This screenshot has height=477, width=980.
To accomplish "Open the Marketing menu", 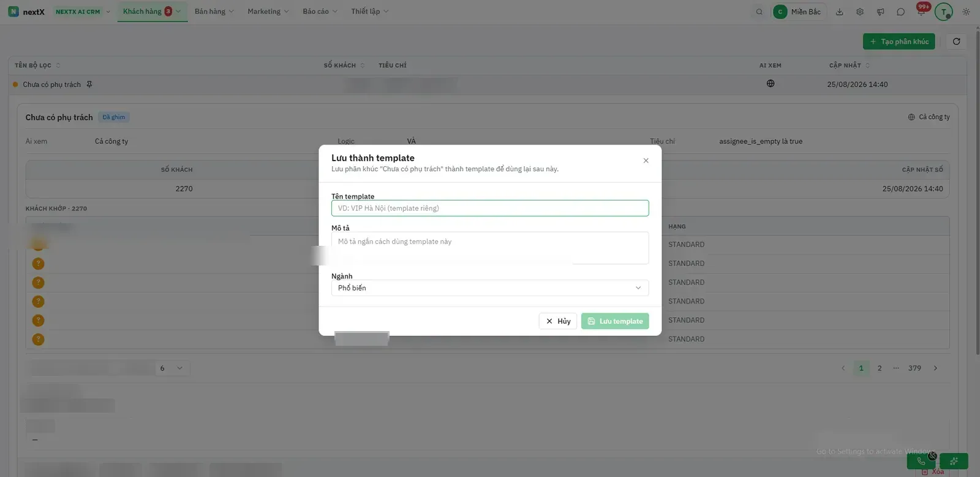I will point(268,12).
